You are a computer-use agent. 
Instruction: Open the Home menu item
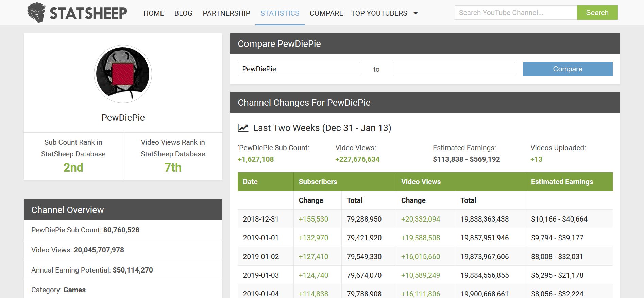[x=154, y=13]
